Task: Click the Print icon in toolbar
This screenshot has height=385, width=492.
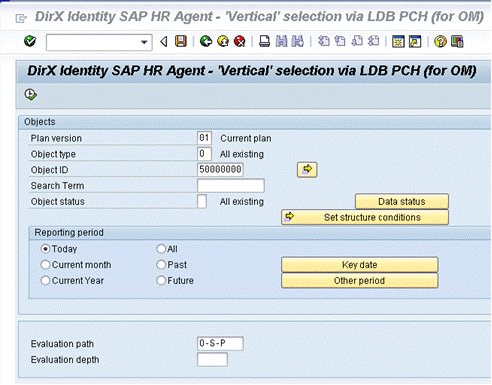Action: click(x=264, y=41)
